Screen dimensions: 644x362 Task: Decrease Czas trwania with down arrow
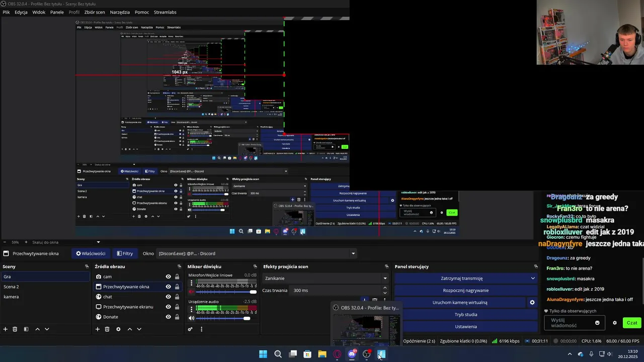coord(385,293)
